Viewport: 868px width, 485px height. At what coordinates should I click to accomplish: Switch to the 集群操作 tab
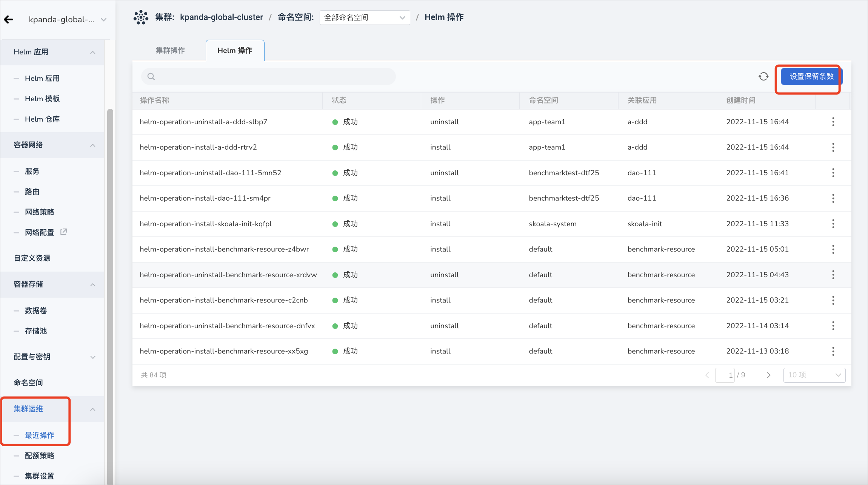pos(170,50)
